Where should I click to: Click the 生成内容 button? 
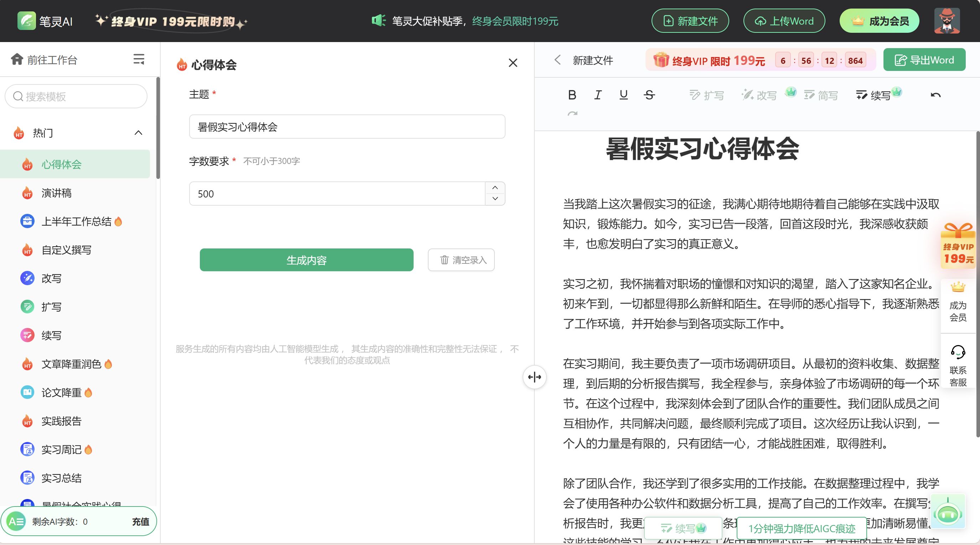306,260
